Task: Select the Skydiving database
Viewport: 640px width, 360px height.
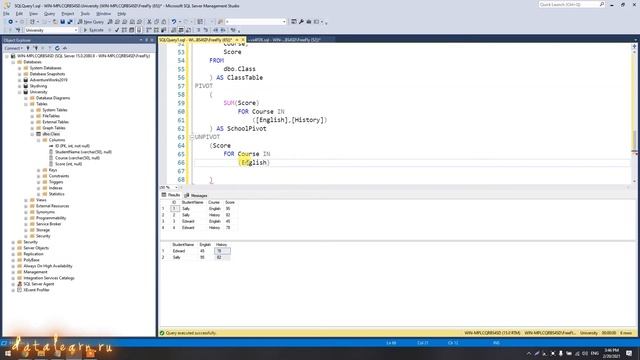Action: coord(38,86)
